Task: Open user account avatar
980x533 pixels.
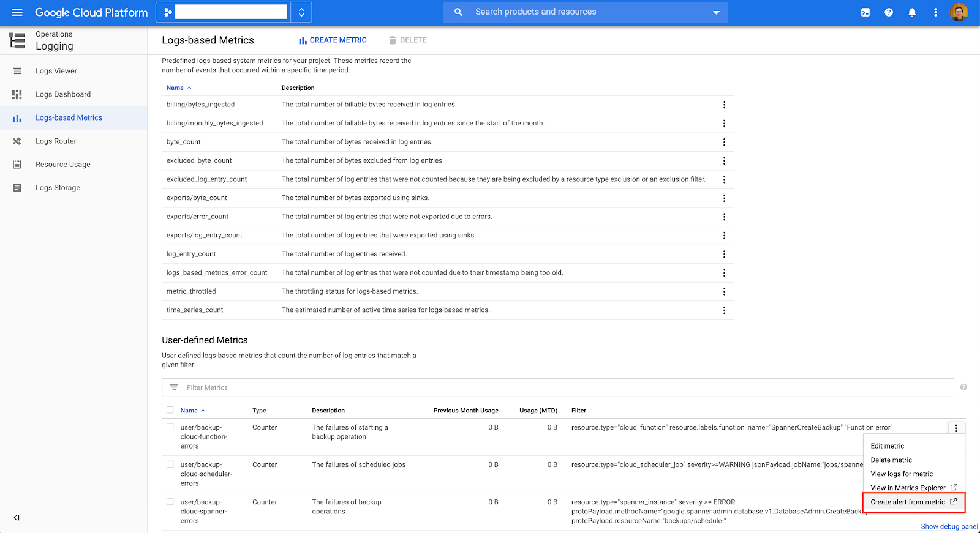Action: (x=959, y=12)
